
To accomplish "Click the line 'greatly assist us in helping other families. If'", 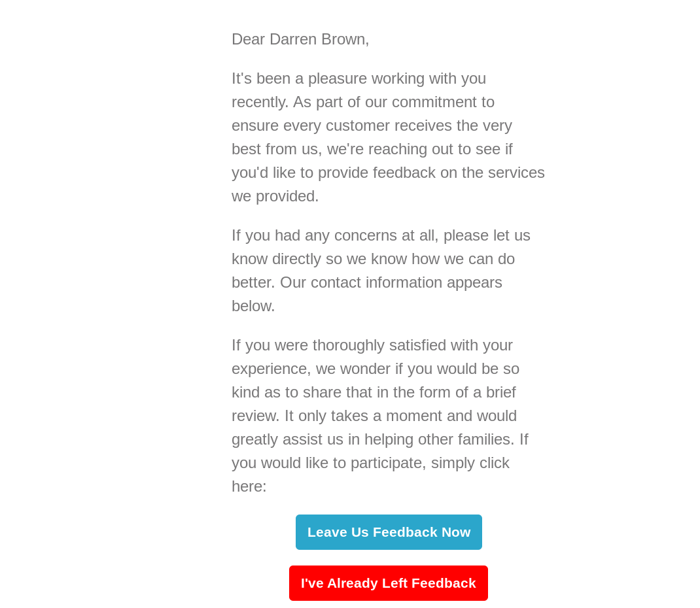I will coord(379,439).
